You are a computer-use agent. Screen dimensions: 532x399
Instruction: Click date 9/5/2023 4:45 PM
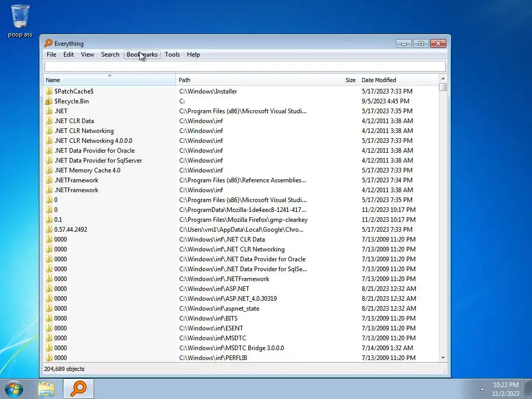click(x=385, y=101)
